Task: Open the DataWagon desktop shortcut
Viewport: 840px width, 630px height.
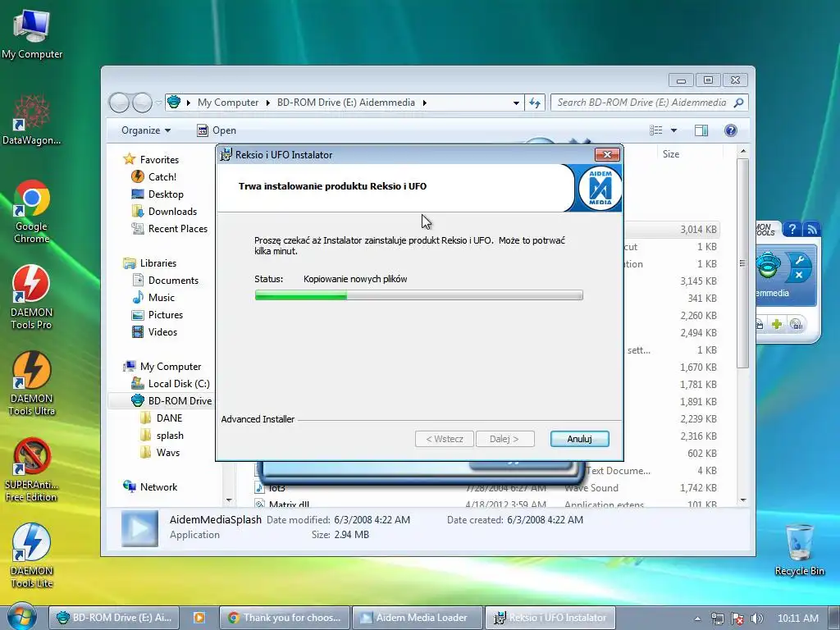Action: [32, 120]
